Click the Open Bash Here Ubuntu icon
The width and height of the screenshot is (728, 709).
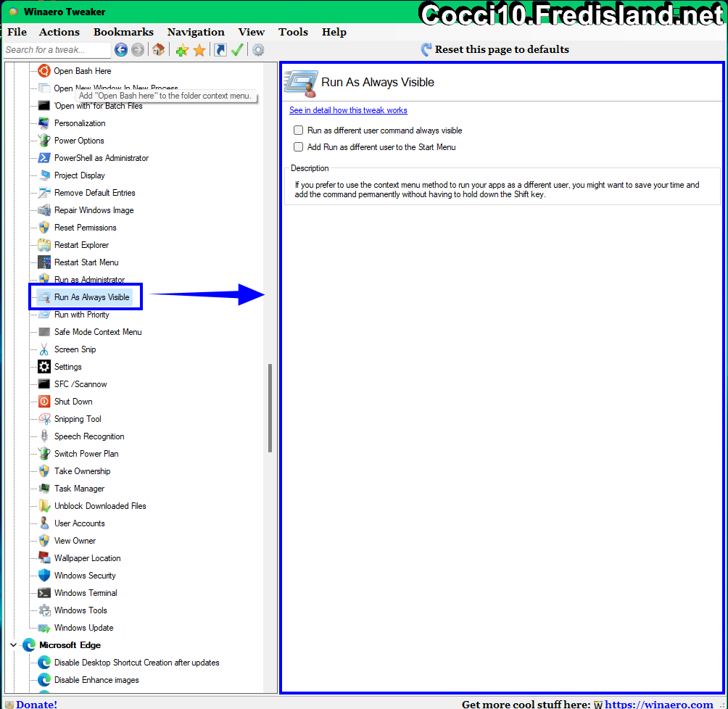pyautogui.click(x=44, y=71)
